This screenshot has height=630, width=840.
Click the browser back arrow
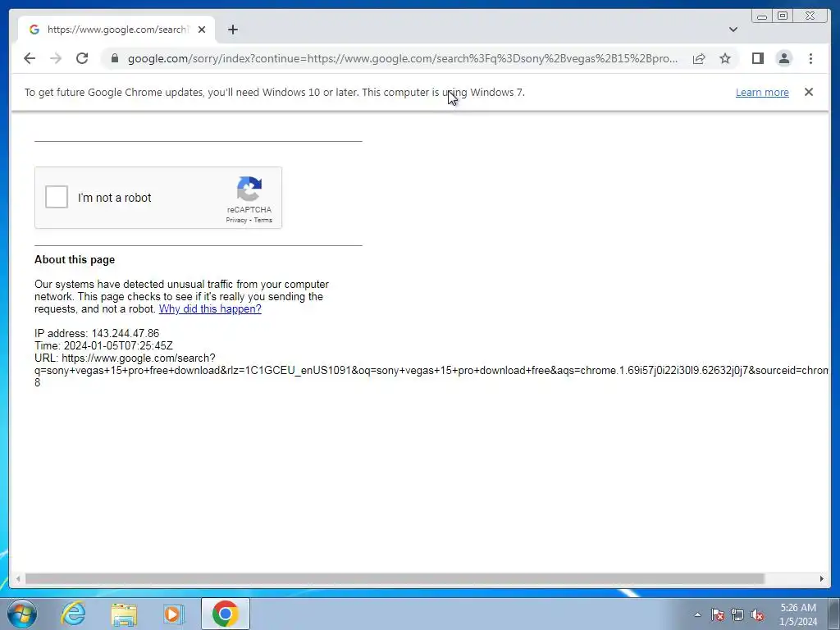[x=30, y=58]
